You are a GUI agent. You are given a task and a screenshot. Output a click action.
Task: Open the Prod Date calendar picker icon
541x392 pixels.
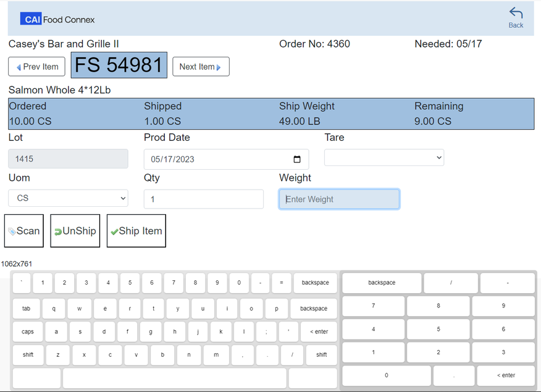click(297, 159)
